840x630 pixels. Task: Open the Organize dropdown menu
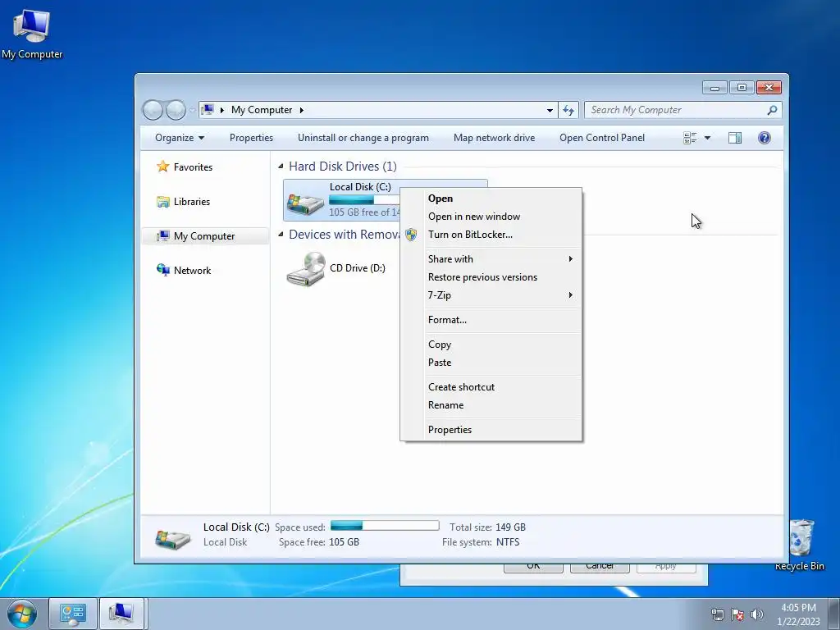coord(180,138)
